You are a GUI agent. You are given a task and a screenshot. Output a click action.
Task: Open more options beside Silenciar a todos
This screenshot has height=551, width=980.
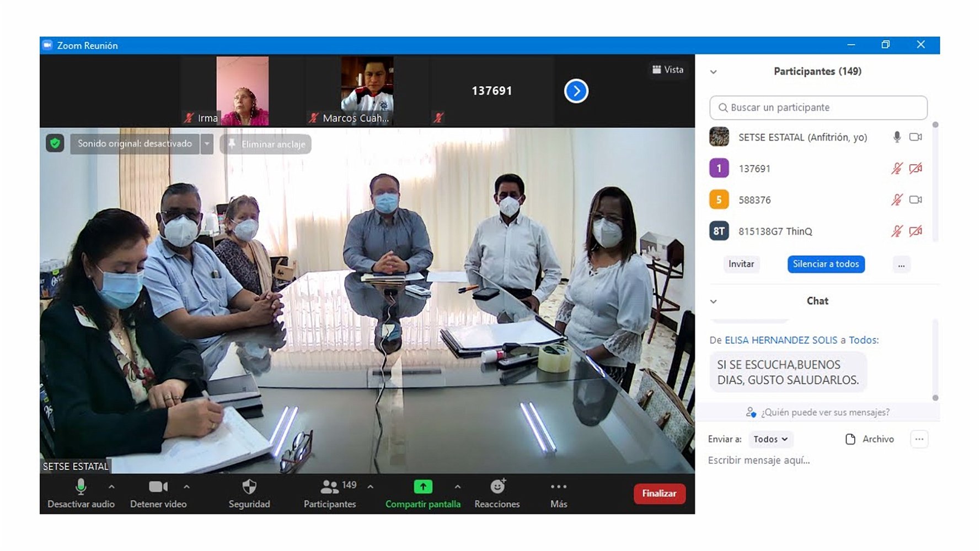pyautogui.click(x=901, y=264)
